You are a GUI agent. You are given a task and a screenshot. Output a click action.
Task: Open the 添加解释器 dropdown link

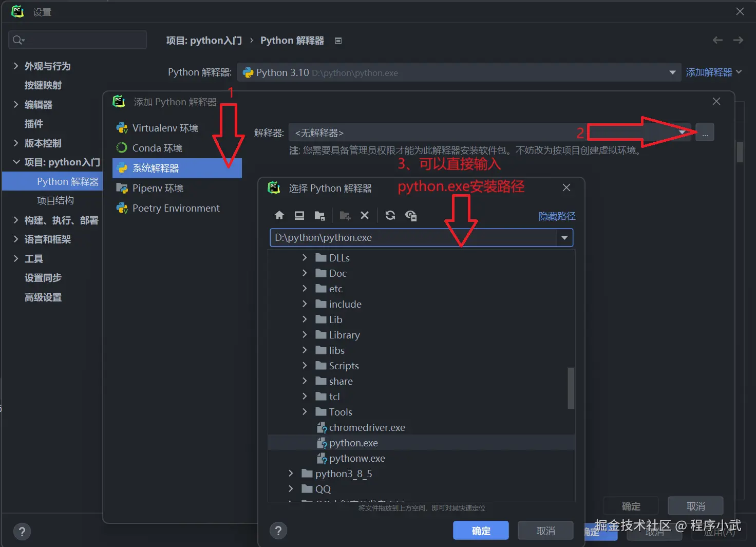pos(714,72)
